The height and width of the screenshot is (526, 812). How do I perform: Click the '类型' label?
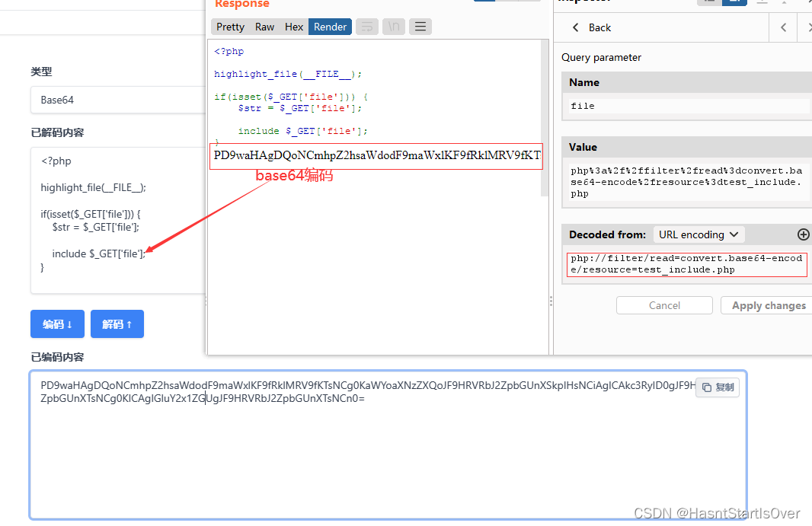[x=41, y=72]
